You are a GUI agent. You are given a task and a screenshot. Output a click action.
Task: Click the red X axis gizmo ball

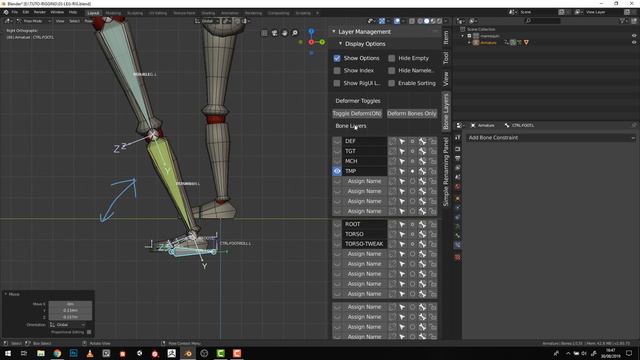tap(311, 42)
